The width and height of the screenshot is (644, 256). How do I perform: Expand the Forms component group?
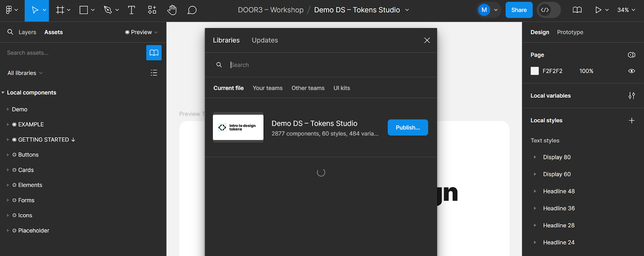point(8,200)
